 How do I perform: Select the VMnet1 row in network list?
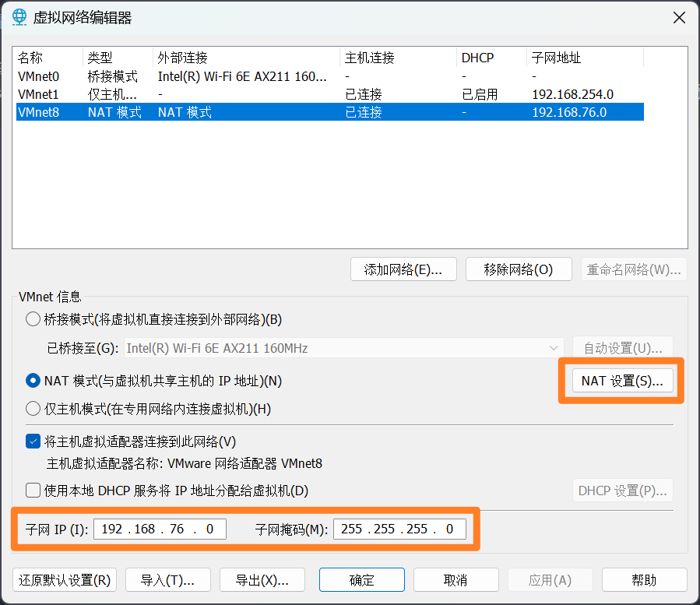pyautogui.click(x=330, y=94)
